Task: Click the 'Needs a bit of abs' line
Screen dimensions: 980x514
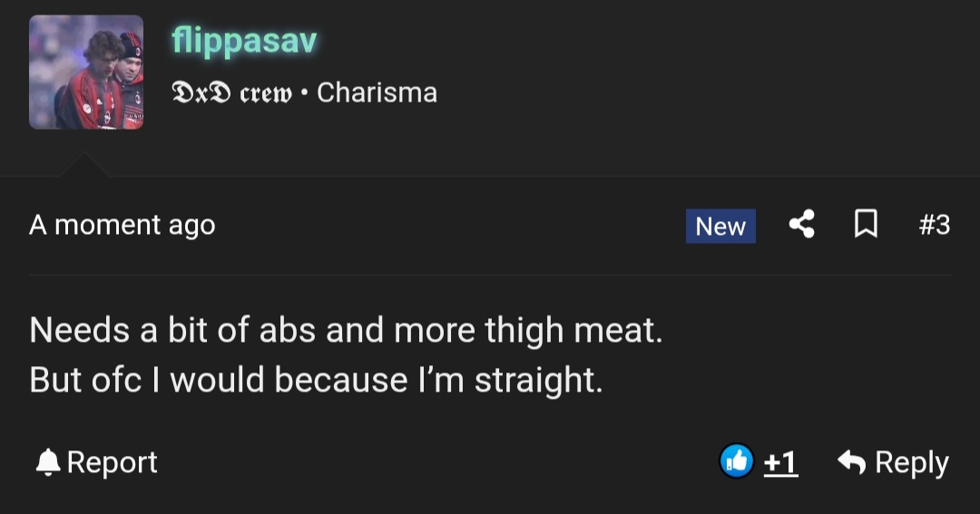Action: tap(346, 330)
